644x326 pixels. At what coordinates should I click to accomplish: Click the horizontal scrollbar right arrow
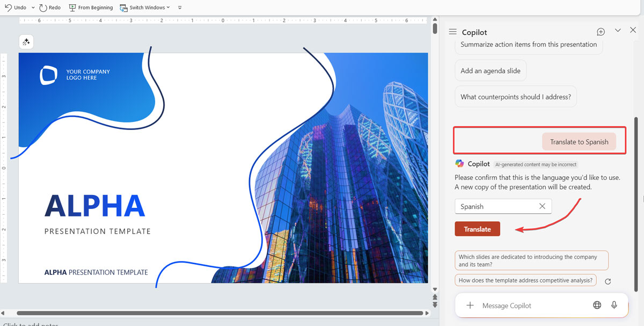click(x=428, y=313)
